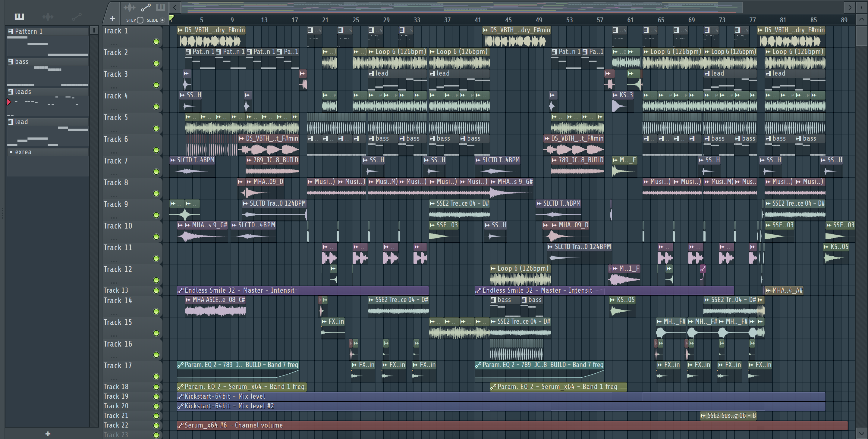Screen dimensions: 868x439
Task: Select the M.._F audio clip on Track 7
Action: coord(624,166)
